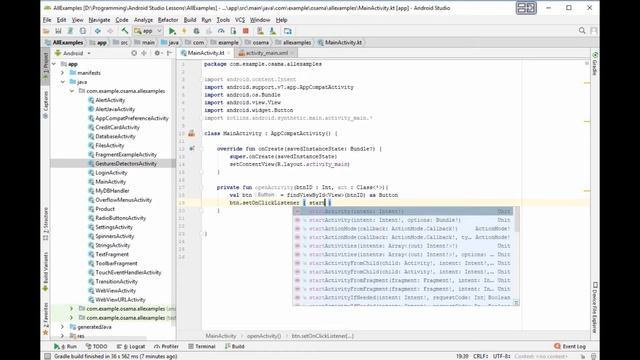
Task: Click the Profile app gauge icon
Action: tap(221, 31)
